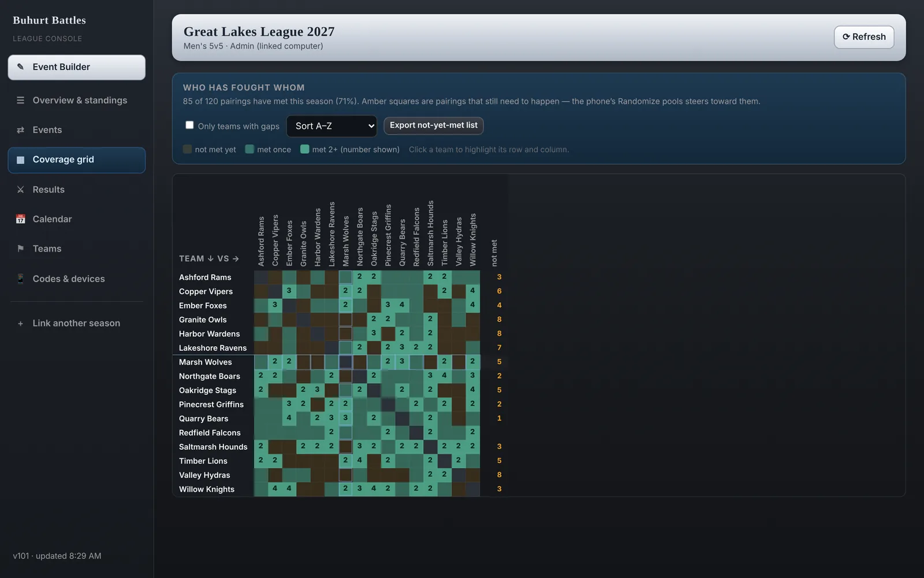Viewport: 924px width, 578px height.
Task: Click the Marsh Wolves column header
Action: [x=345, y=242]
